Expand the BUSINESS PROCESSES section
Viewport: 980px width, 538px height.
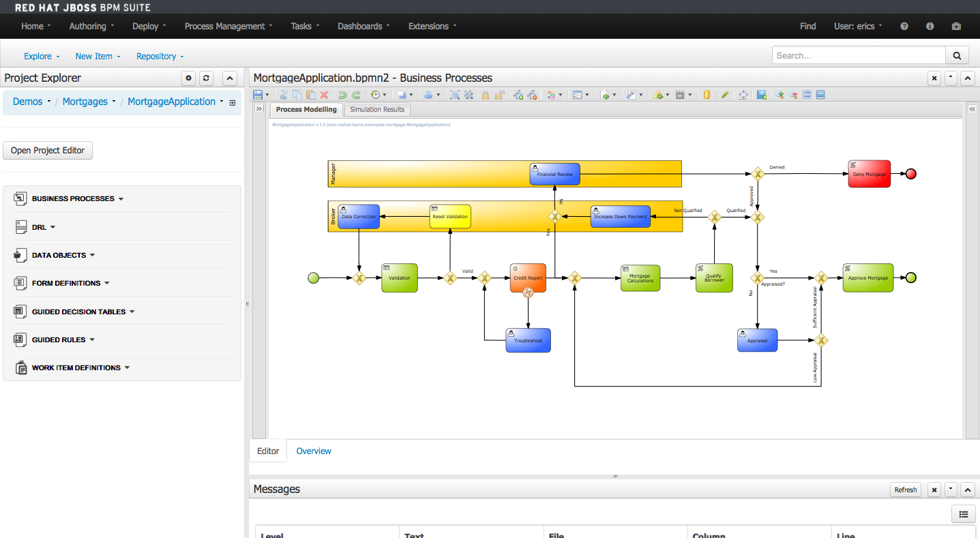[x=121, y=198]
